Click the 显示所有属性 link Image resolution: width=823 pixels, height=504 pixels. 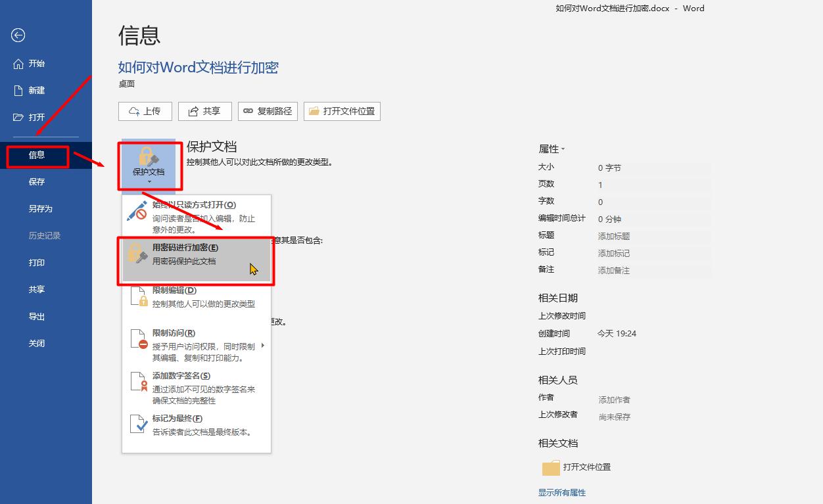pyautogui.click(x=560, y=492)
